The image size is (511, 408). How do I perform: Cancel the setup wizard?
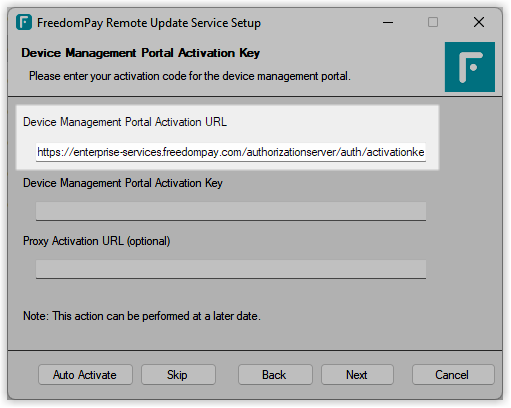coord(453,375)
